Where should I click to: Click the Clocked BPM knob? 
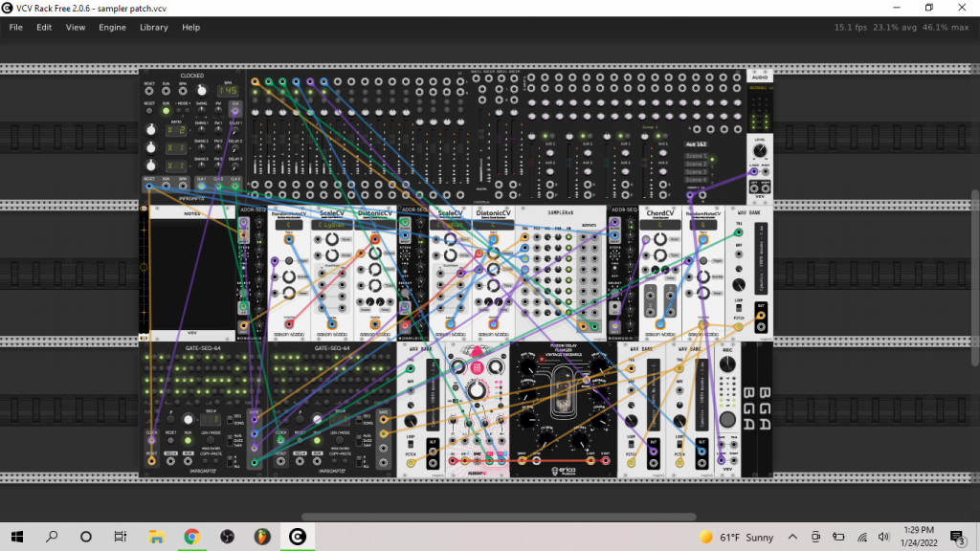pyautogui.click(x=202, y=91)
